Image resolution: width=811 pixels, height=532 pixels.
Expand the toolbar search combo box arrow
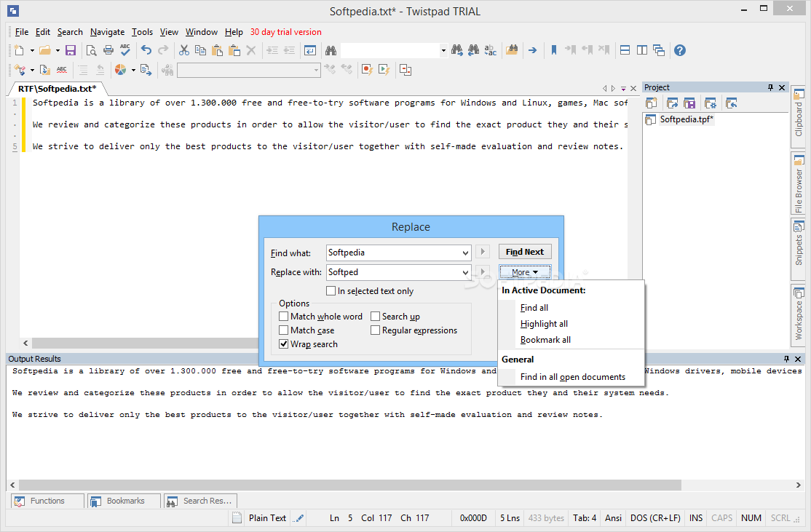click(443, 51)
